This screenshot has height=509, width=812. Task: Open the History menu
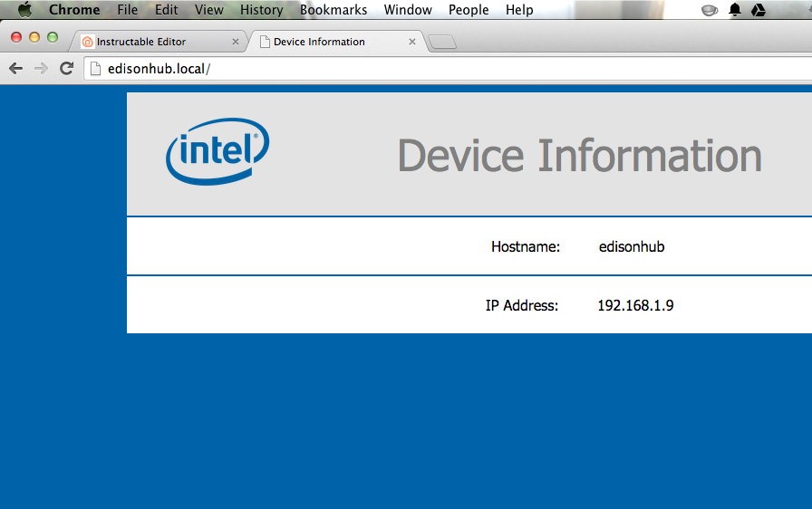pos(262,10)
